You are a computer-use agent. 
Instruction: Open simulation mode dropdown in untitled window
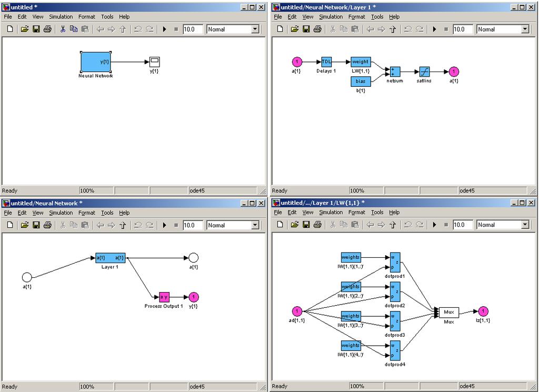tap(255, 29)
